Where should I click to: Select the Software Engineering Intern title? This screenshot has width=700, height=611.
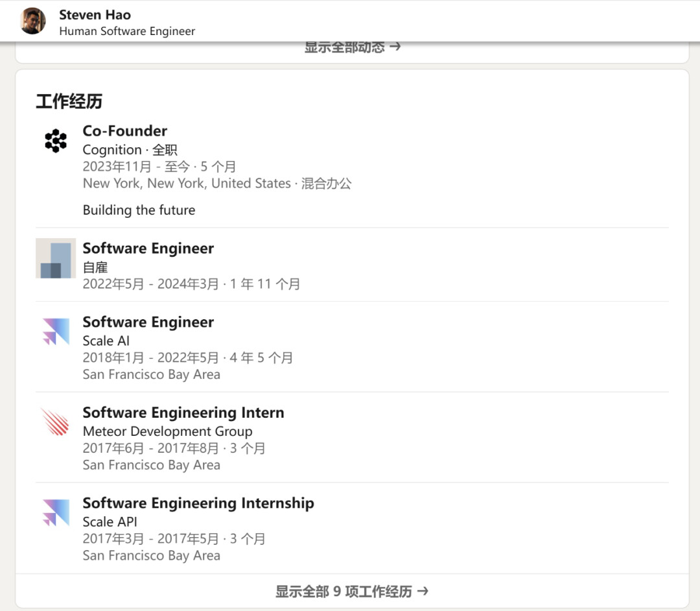183,413
